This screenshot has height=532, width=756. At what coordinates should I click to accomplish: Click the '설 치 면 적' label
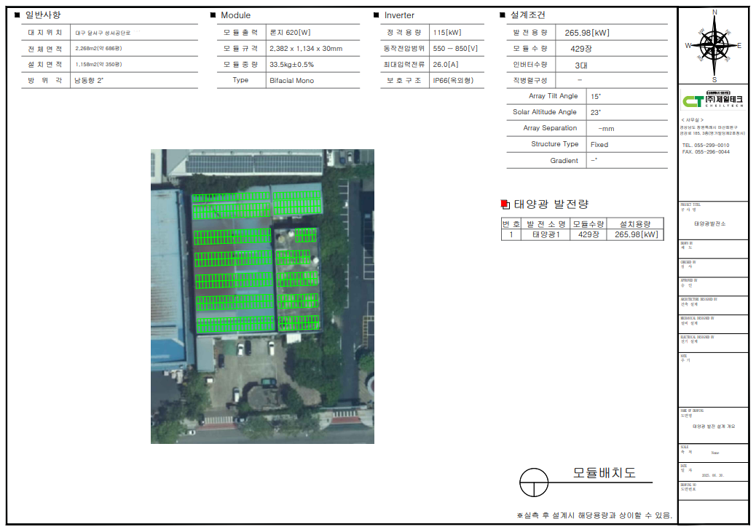(45, 64)
